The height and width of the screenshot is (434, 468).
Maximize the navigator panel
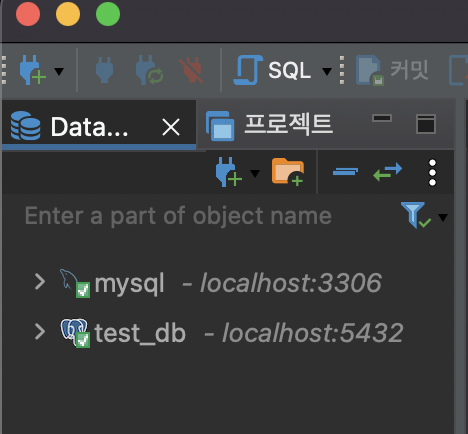click(426, 124)
